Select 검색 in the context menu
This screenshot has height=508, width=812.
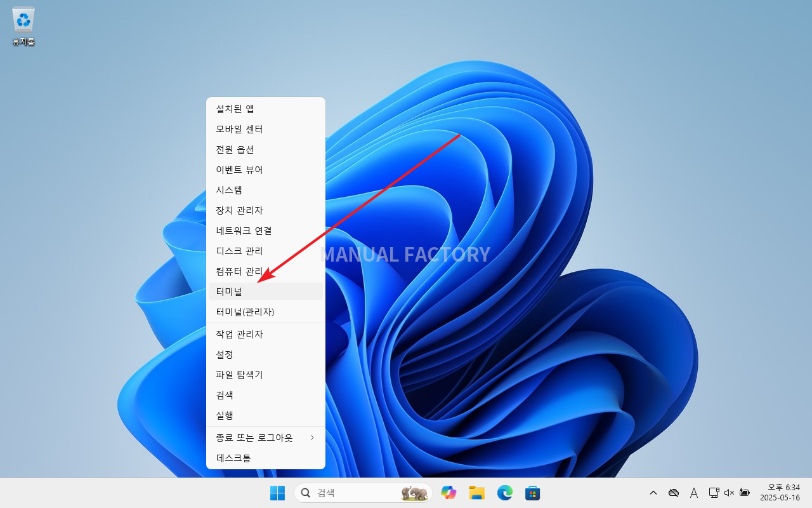point(266,396)
